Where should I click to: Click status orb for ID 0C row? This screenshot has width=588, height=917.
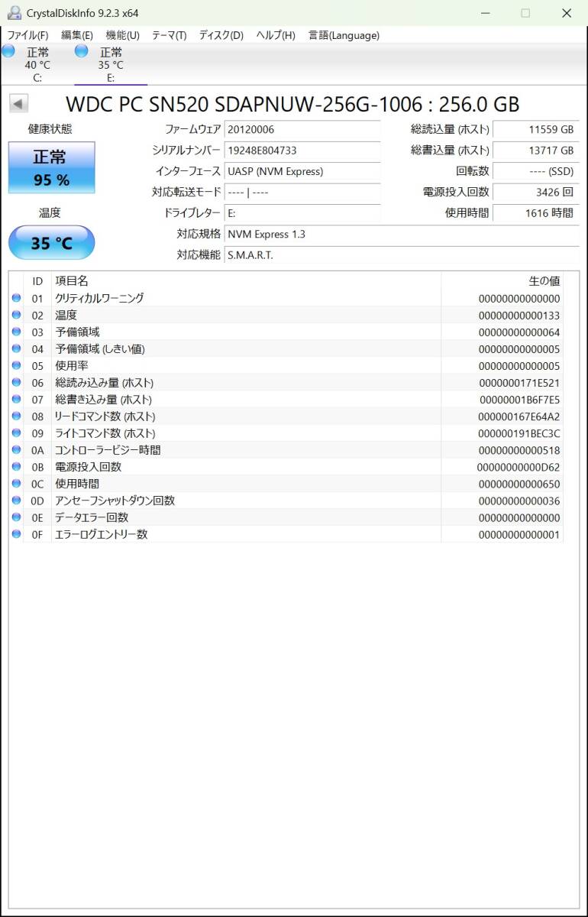16,483
